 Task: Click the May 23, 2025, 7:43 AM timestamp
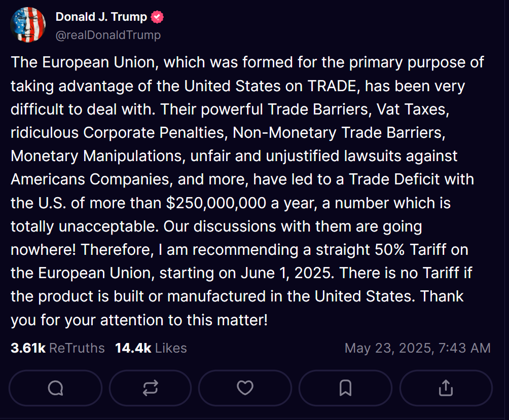(417, 348)
